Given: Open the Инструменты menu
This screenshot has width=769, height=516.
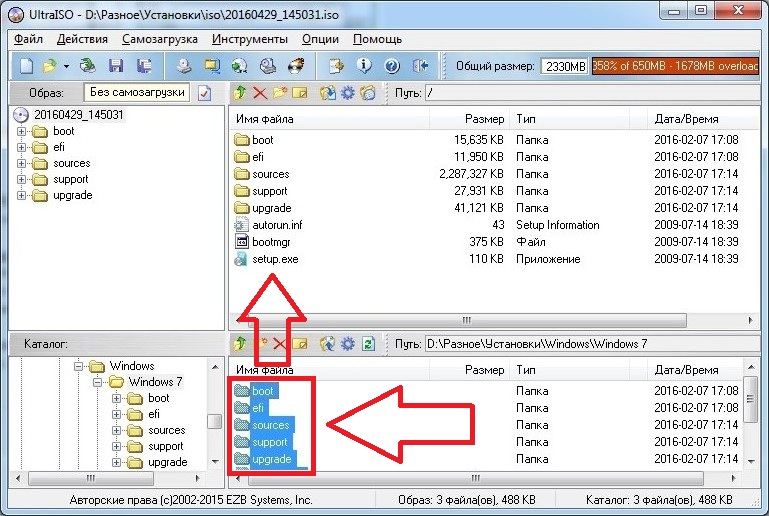Looking at the screenshot, I should [250, 39].
